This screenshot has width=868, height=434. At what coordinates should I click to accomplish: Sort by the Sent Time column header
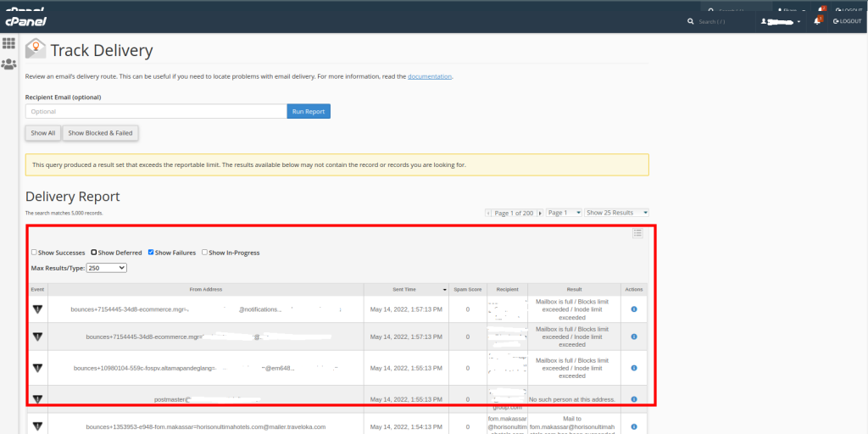(x=406, y=290)
